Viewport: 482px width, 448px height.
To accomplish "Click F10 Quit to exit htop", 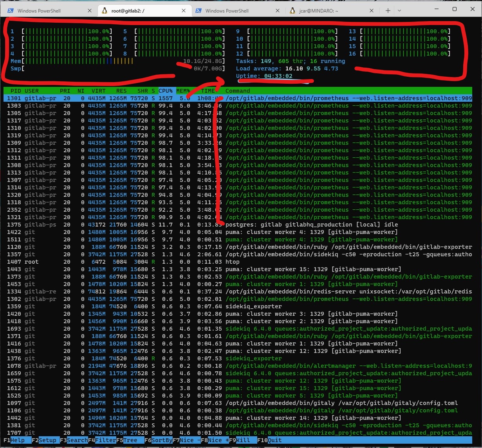I will (x=274, y=440).
